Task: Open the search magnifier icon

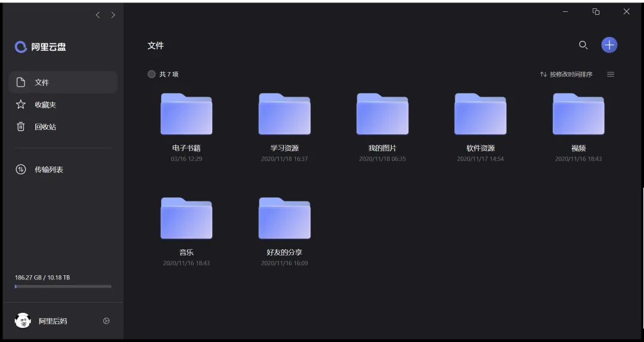Action: coord(583,45)
